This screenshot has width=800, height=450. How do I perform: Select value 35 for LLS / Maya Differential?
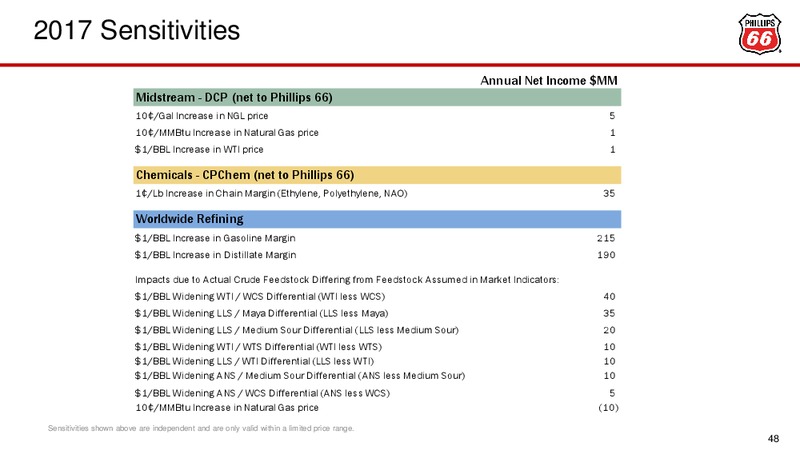[x=609, y=313]
